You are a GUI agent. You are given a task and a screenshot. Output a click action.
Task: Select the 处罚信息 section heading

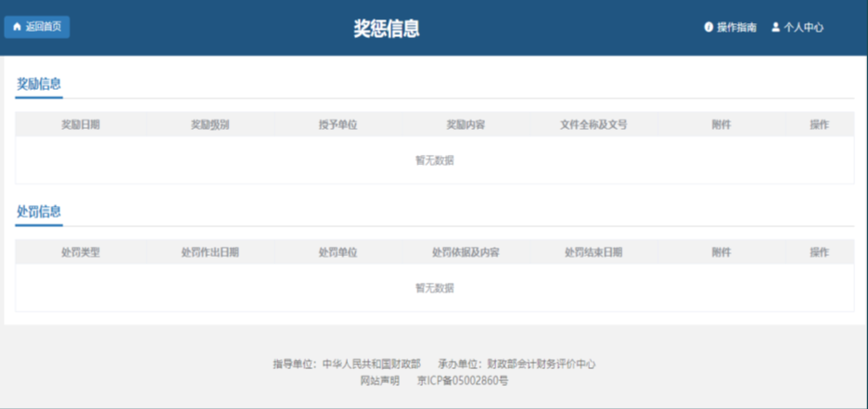tap(39, 212)
